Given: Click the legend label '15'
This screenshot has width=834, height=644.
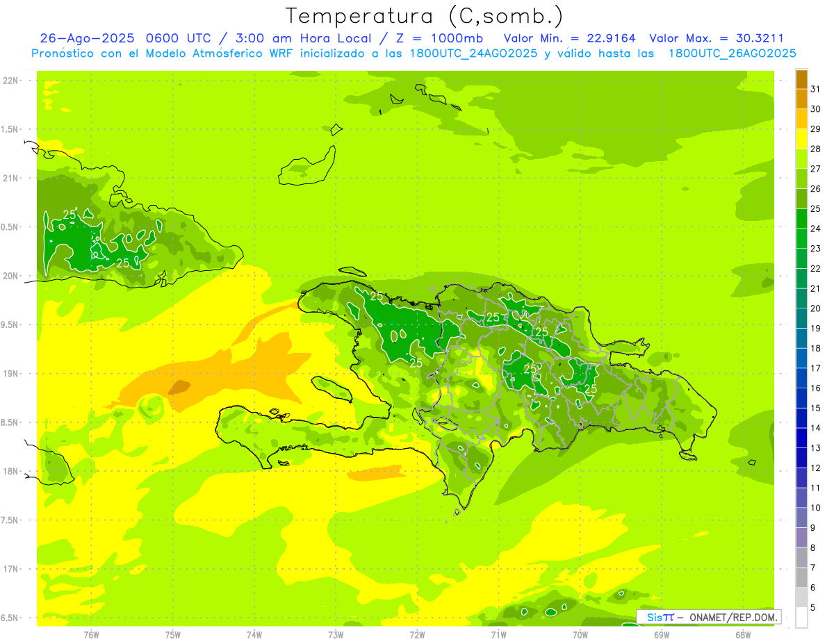Looking at the screenshot, I should pos(815,408).
